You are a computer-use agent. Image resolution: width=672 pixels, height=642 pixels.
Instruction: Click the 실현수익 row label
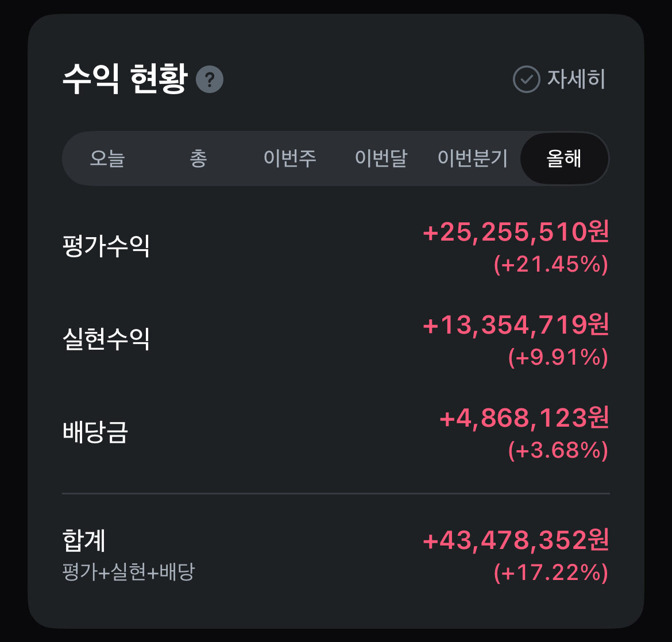point(106,339)
